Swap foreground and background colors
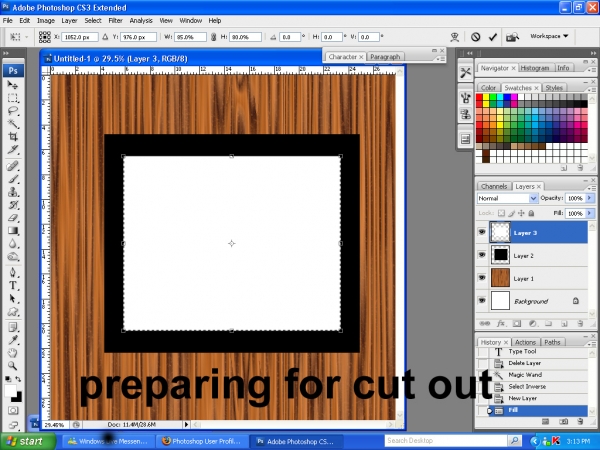This screenshot has width=600, height=450. click(18, 379)
